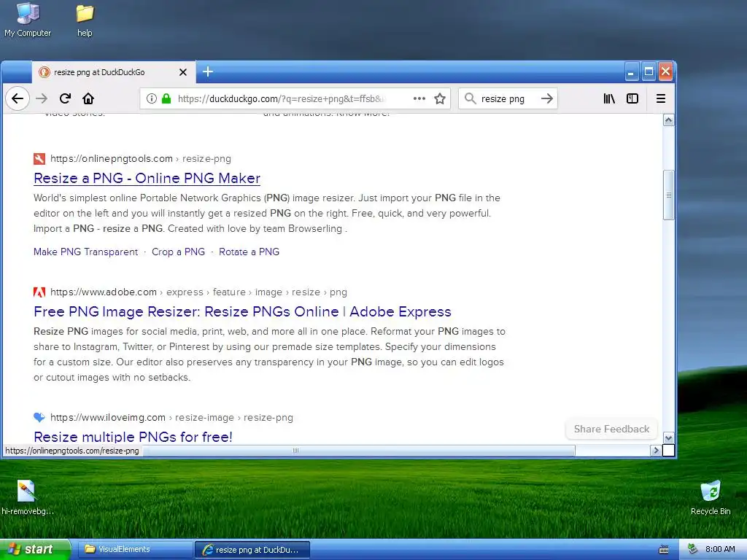
Task: Click the vertical scrollbar up arrow
Action: pyautogui.click(x=668, y=120)
